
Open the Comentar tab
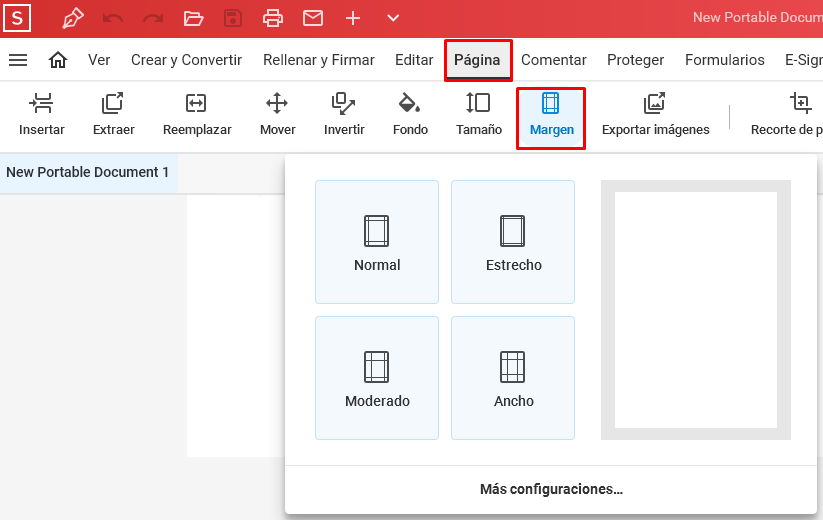[x=554, y=60]
